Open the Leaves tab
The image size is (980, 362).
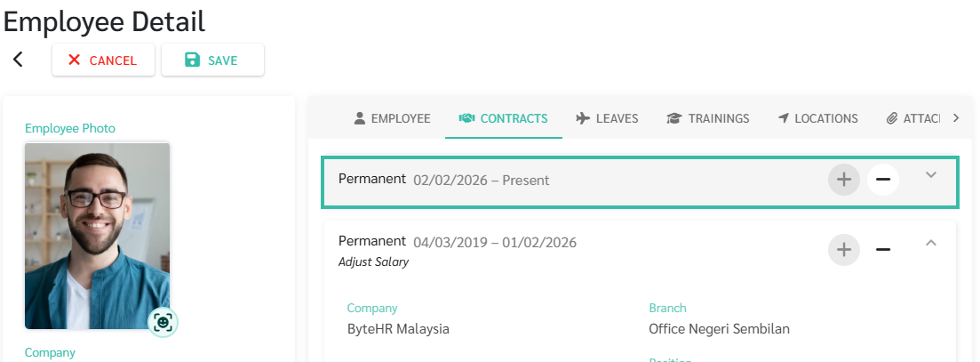point(607,118)
